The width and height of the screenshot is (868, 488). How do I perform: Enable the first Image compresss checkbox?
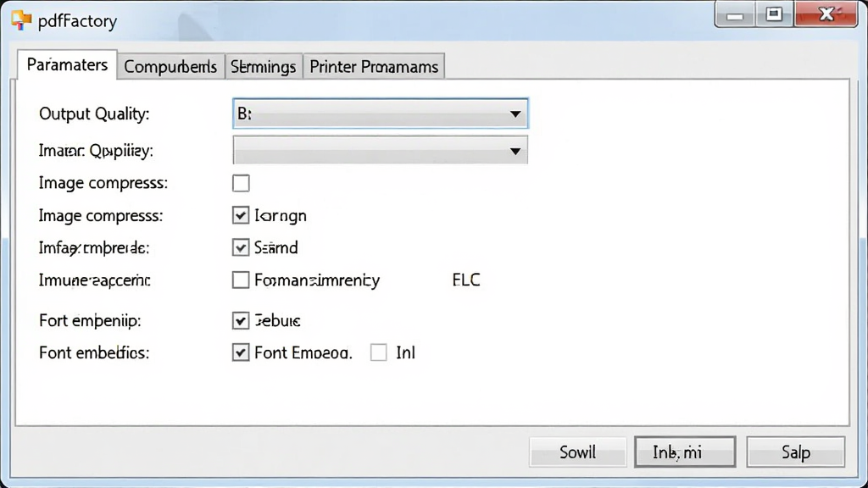tap(241, 183)
